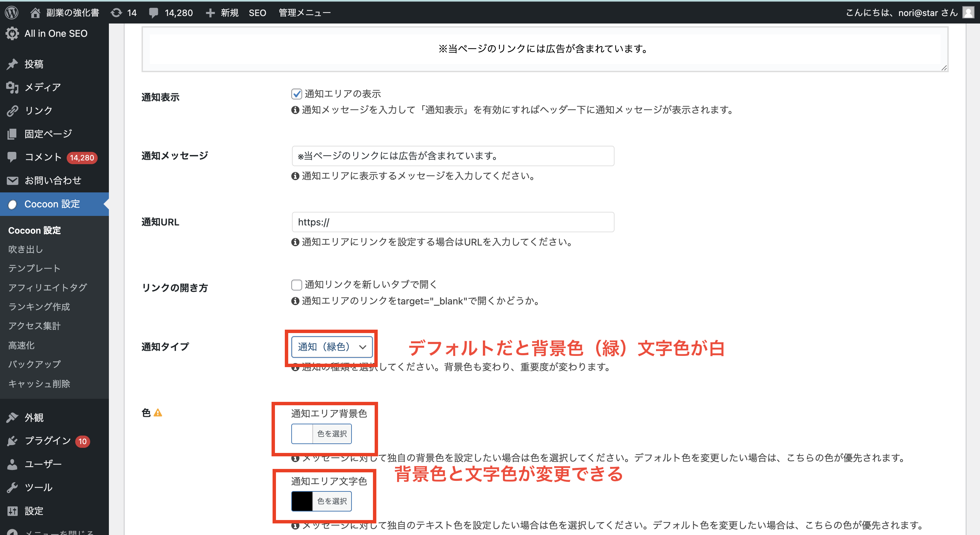Image resolution: width=980 pixels, height=535 pixels.
Task: Click the preview box resize handle corner
Action: (944, 67)
